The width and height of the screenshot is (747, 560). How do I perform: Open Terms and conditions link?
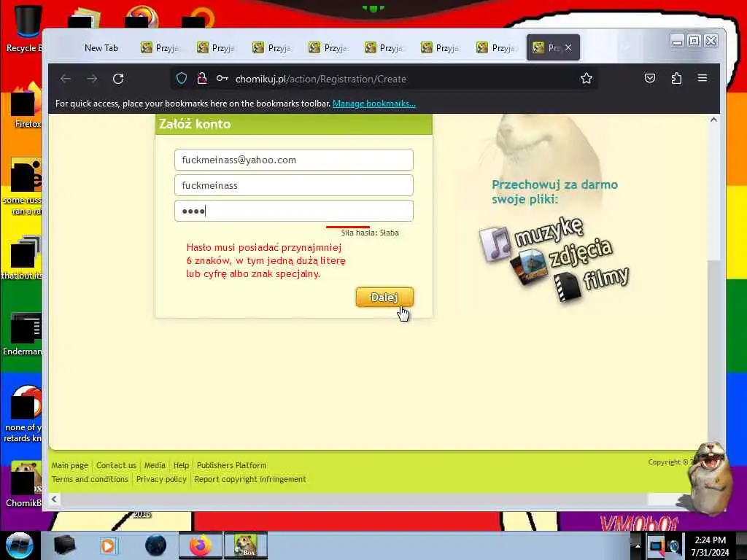[x=90, y=479]
